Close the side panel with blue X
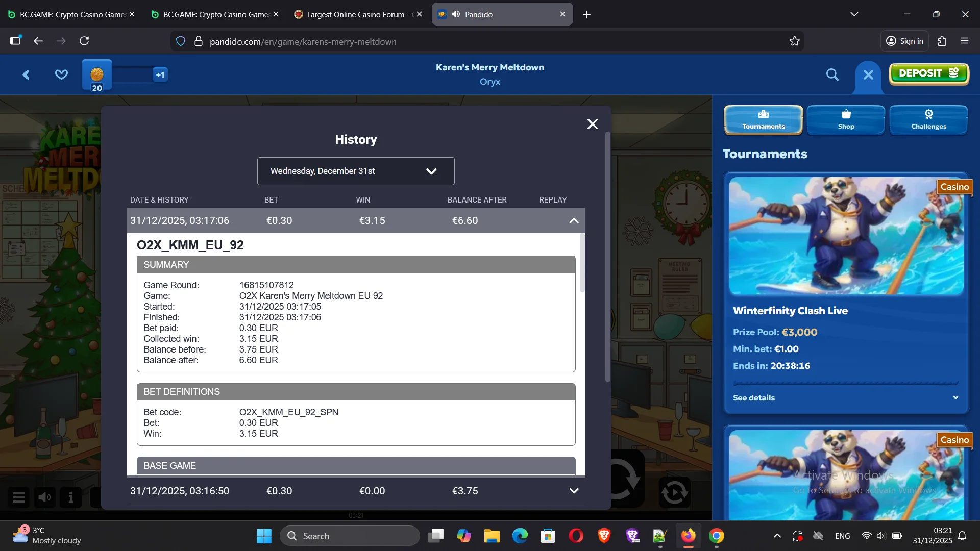Image resolution: width=980 pixels, height=551 pixels. pos(868,75)
